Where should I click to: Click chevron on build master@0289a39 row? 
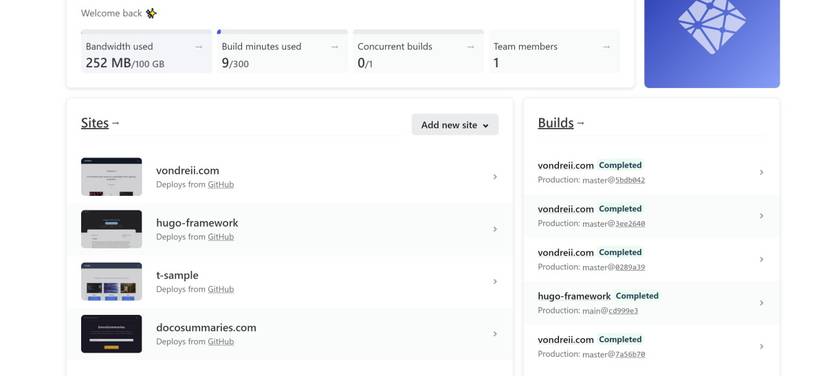click(x=761, y=259)
